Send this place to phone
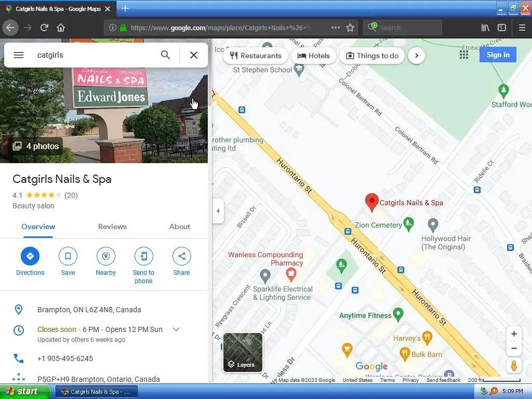This screenshot has height=399, width=532. click(x=143, y=265)
